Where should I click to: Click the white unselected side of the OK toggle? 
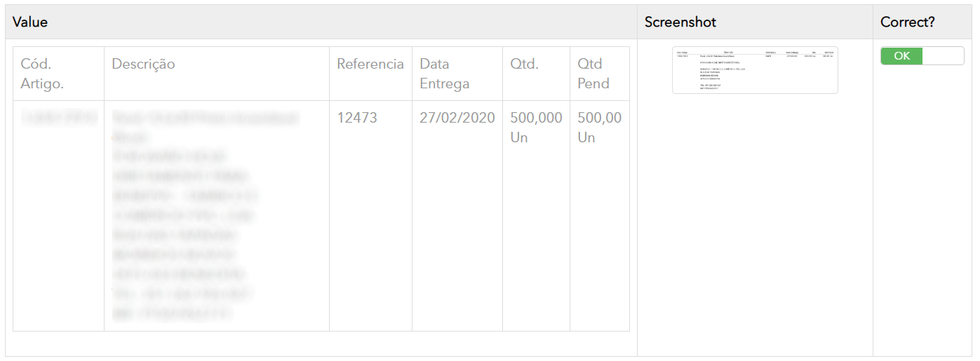pyautogui.click(x=943, y=56)
